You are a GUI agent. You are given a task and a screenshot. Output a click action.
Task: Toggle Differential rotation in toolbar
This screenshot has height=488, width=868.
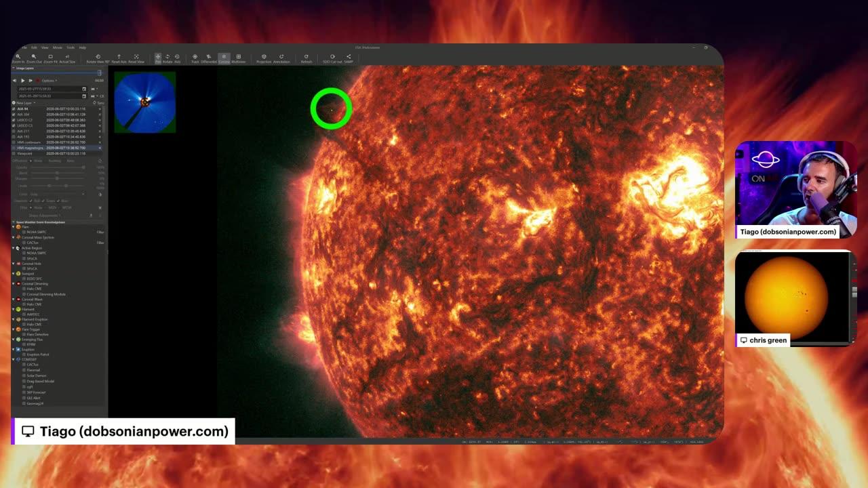pos(208,58)
